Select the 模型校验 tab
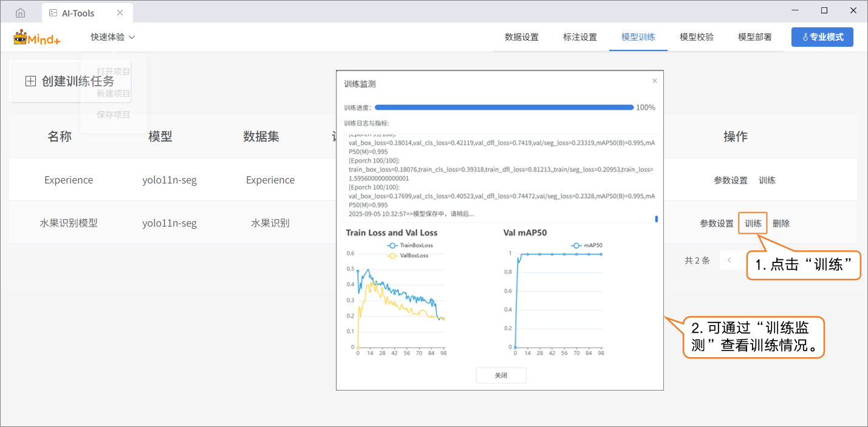 pyautogui.click(x=696, y=37)
